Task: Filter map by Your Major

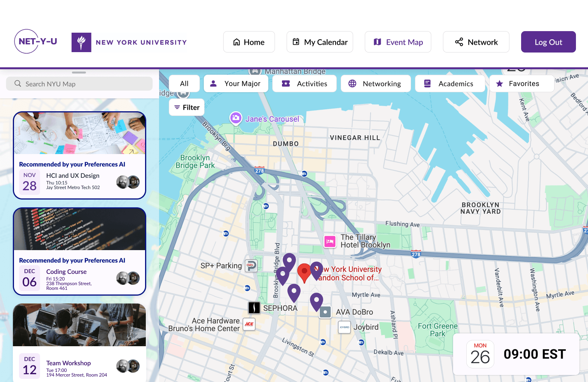Action: click(236, 84)
